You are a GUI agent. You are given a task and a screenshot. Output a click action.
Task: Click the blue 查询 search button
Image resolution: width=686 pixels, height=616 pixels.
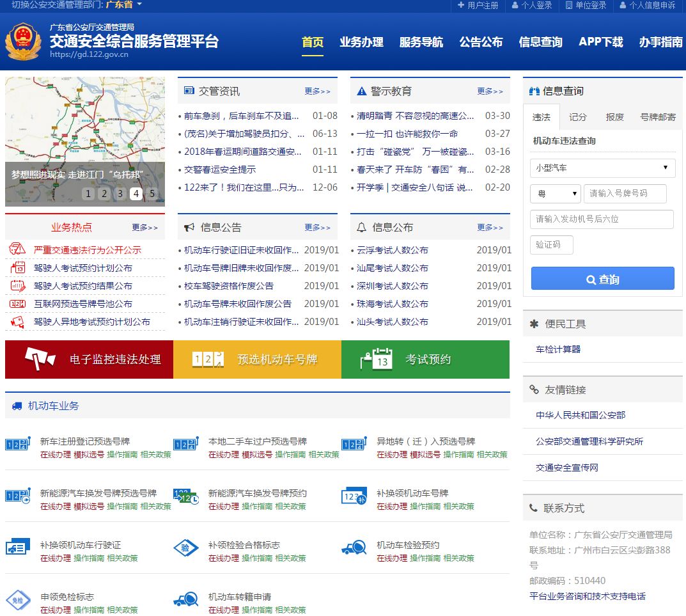(x=602, y=278)
